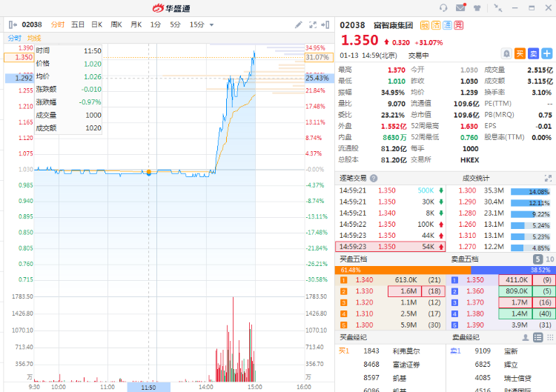Image resolution: width=556 pixels, height=392 pixels.
Task: Click the 富智康集团 stock name heading
Action: click(393, 25)
